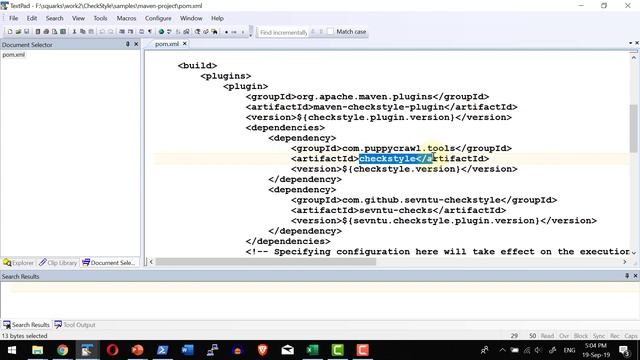This screenshot has height=360, width=640.
Task: Click the Sort lines toolbar icon
Action: [178, 31]
